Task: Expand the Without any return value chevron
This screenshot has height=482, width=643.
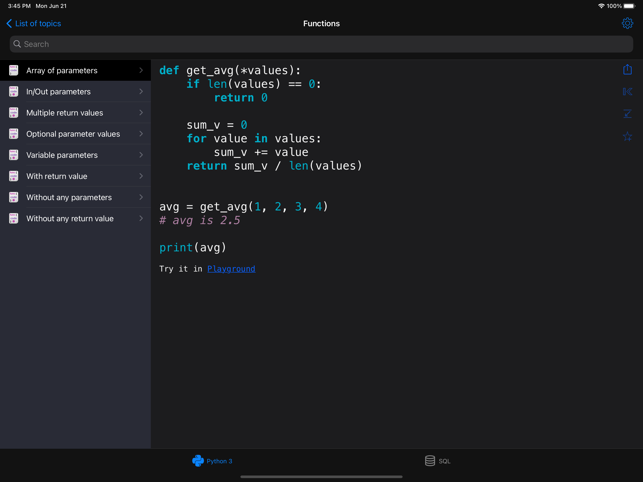Action: (x=141, y=219)
